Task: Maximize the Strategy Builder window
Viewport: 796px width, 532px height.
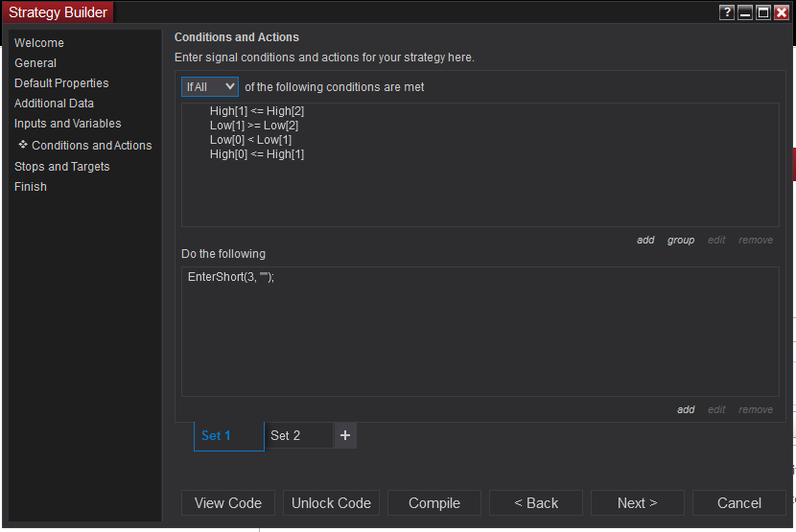Action: 763,12
